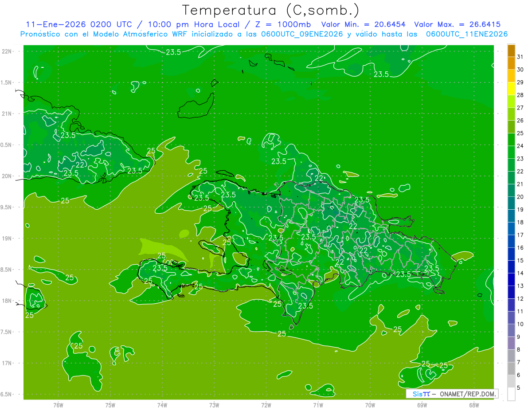Click the longitude label "74W"
Image resolution: width=532 pixels, height=411 pixels.
point(162,405)
